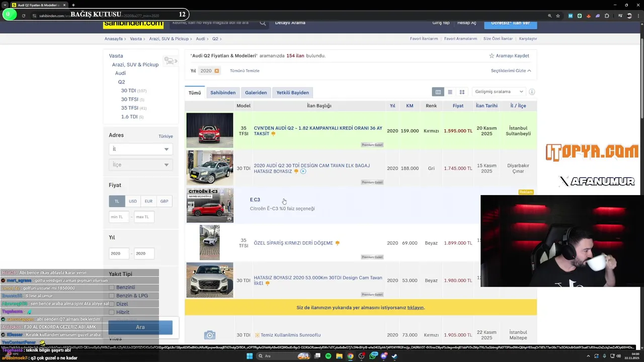Select GBP currency toggle
This screenshot has width=644, height=362.
(x=164, y=201)
